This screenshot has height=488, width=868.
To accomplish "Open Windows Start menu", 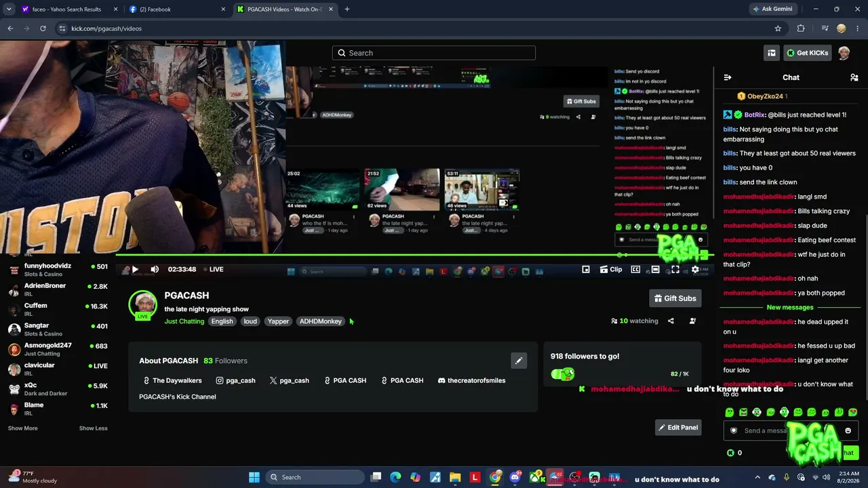I will click(254, 477).
